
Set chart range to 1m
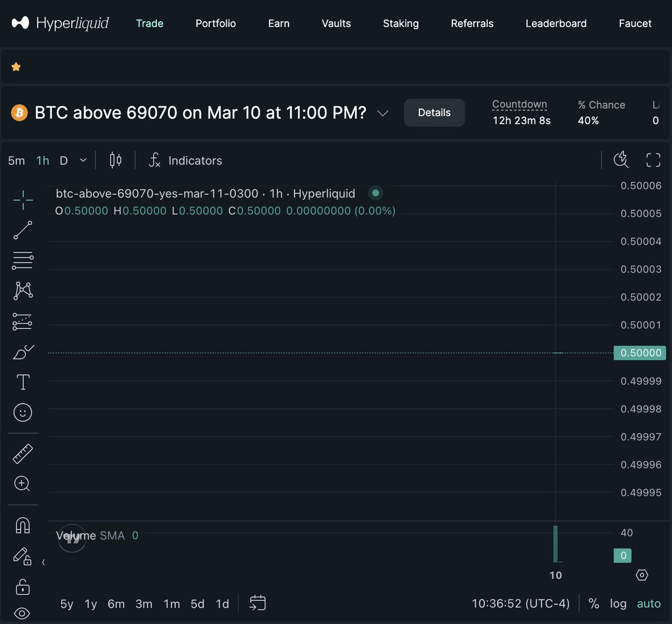[x=172, y=604]
